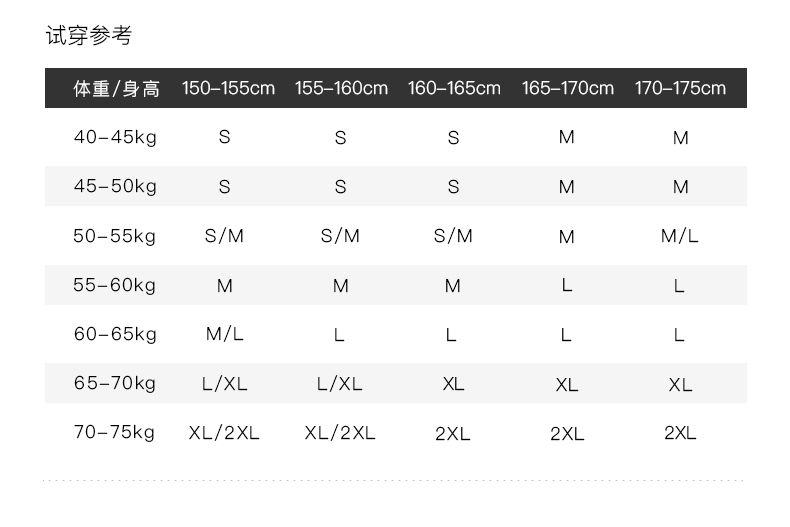Select XL/2XL under the 150-155cm column

tap(224, 433)
